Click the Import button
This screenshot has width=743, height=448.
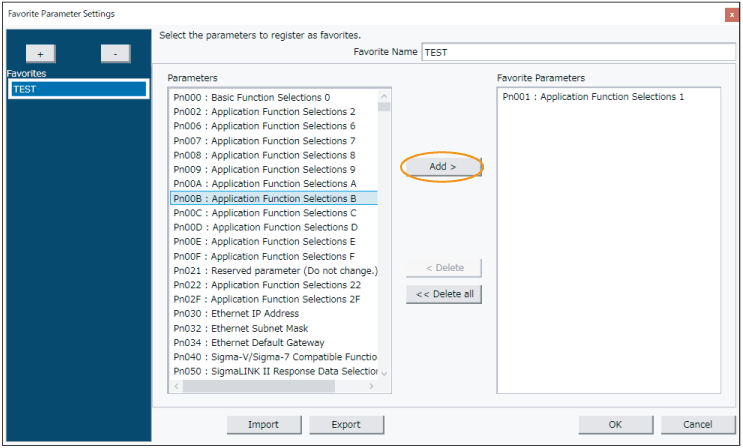click(x=263, y=424)
